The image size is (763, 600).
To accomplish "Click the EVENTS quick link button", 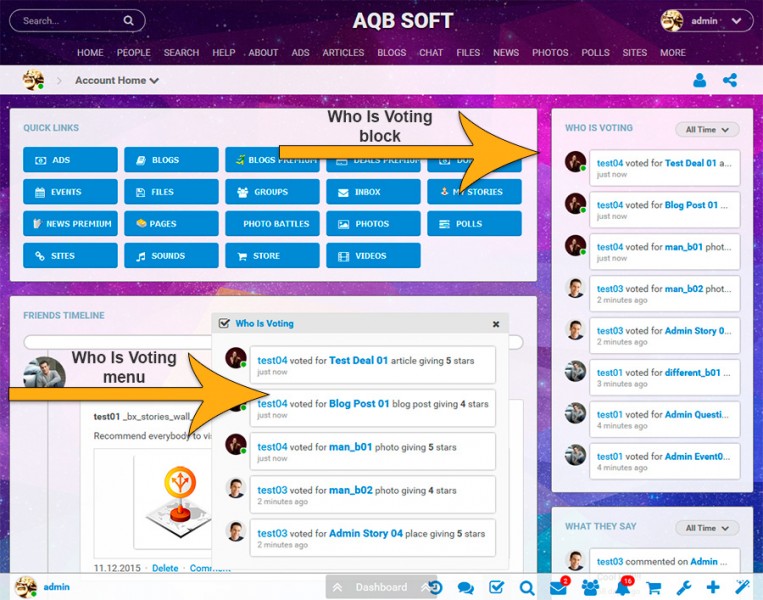I will coord(70,192).
